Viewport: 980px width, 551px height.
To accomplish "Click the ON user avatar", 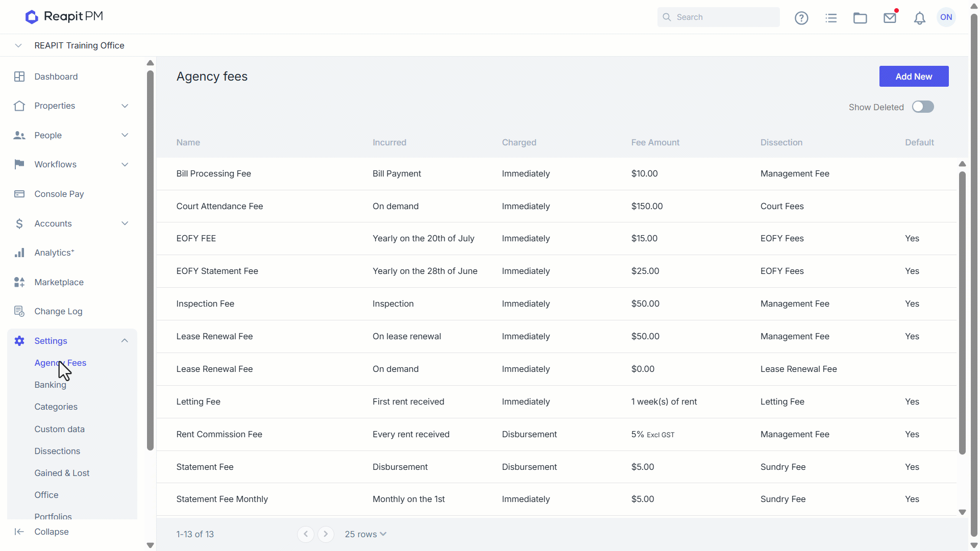I will click(946, 17).
